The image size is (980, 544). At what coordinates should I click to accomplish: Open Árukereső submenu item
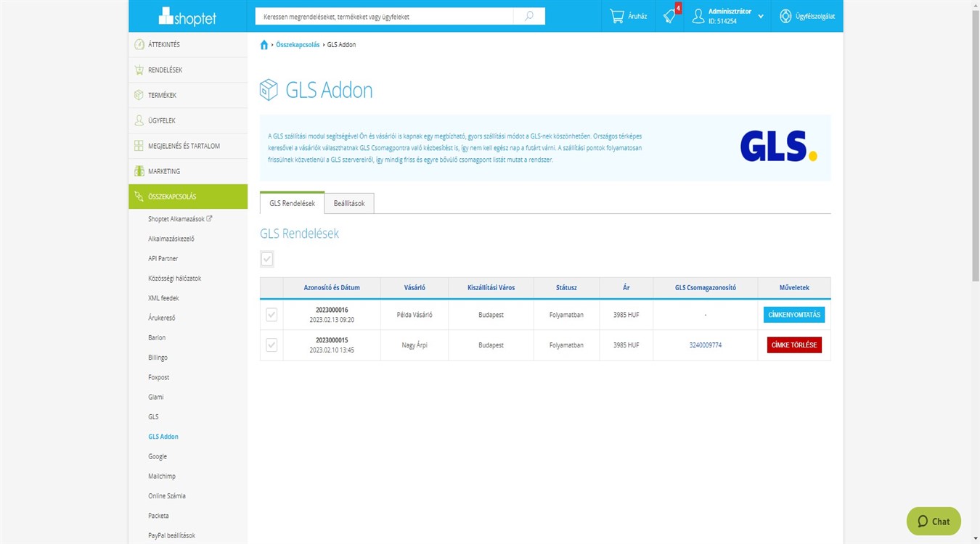162,318
